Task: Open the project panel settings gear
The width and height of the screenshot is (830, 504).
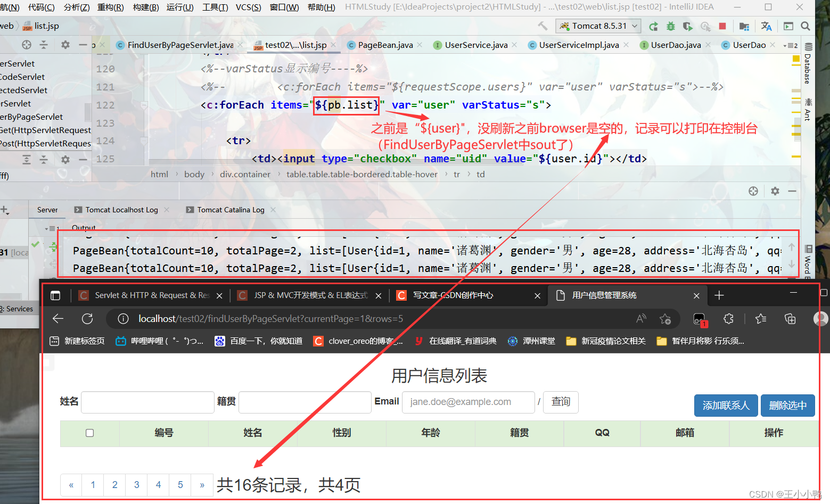Action: click(x=65, y=45)
